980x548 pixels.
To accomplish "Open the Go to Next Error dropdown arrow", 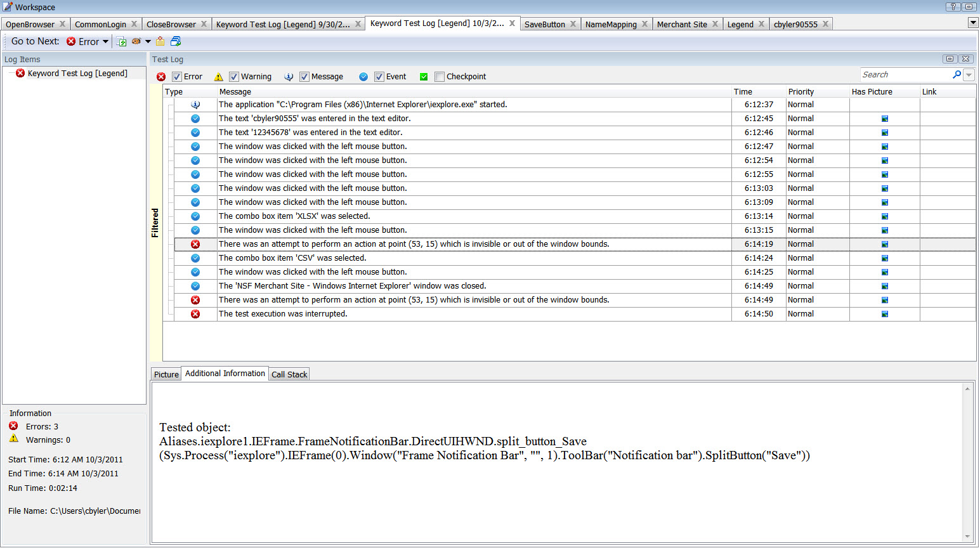I will (x=105, y=42).
